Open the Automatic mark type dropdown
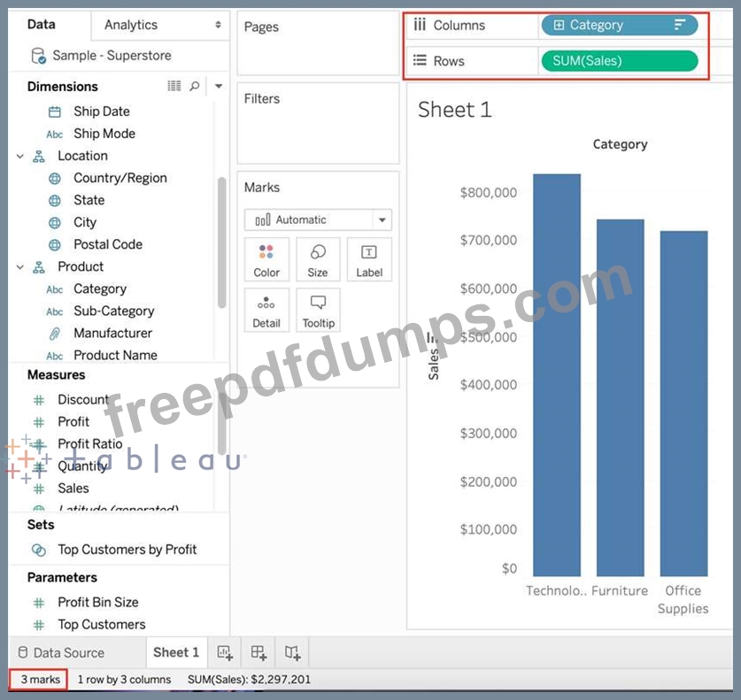The height and width of the screenshot is (700, 741). 318,219
